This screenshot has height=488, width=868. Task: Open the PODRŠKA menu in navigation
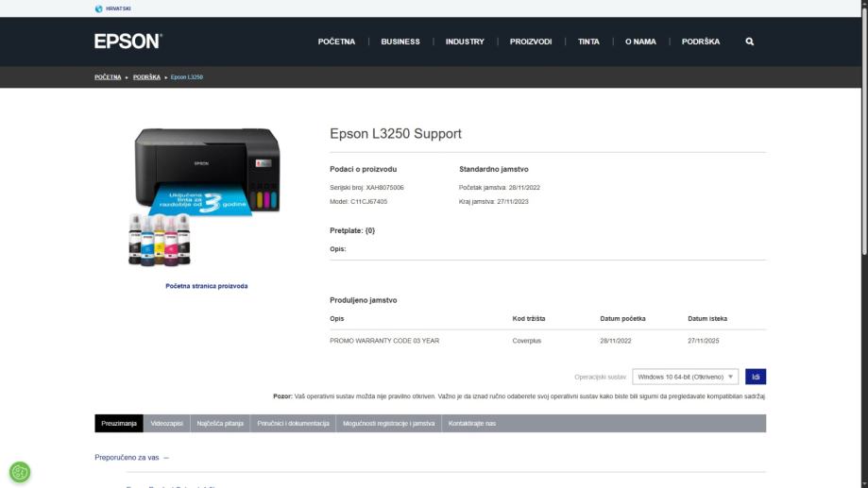coord(701,42)
